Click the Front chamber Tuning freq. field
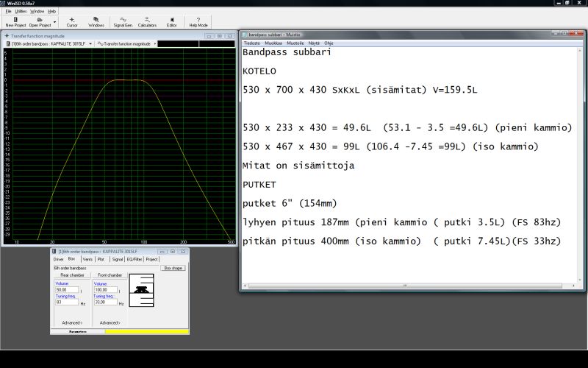The image size is (588, 368). (x=104, y=302)
